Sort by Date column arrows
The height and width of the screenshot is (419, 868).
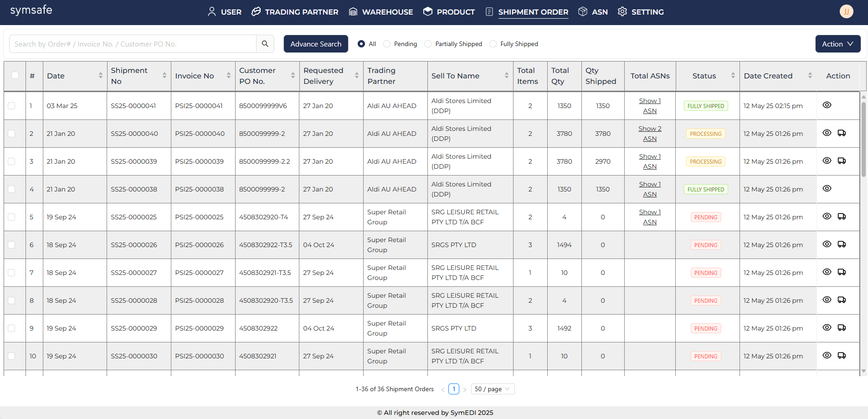(100, 76)
